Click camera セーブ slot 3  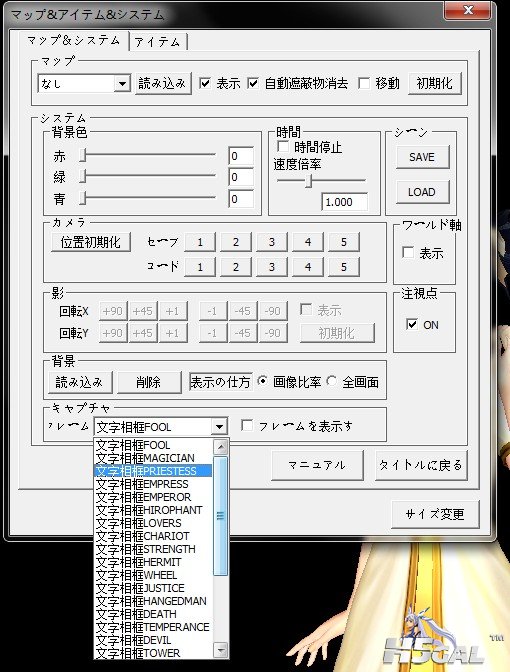(272, 242)
